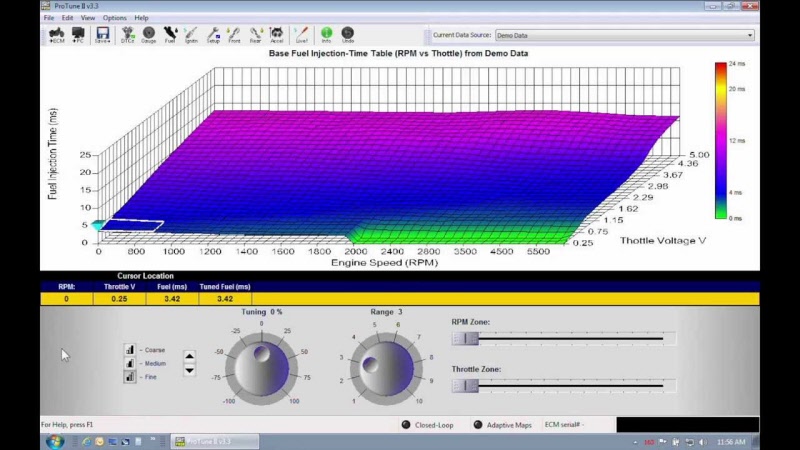Open the Options menu

[114, 18]
